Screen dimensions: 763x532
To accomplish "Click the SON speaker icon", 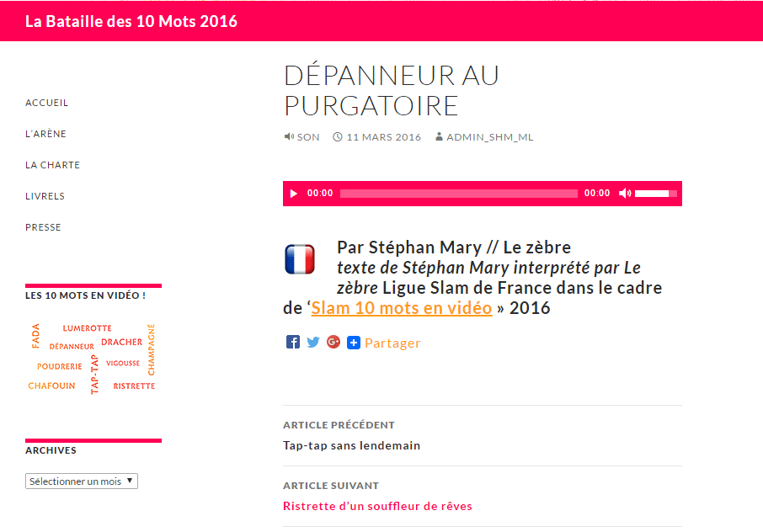I will click(x=289, y=136).
